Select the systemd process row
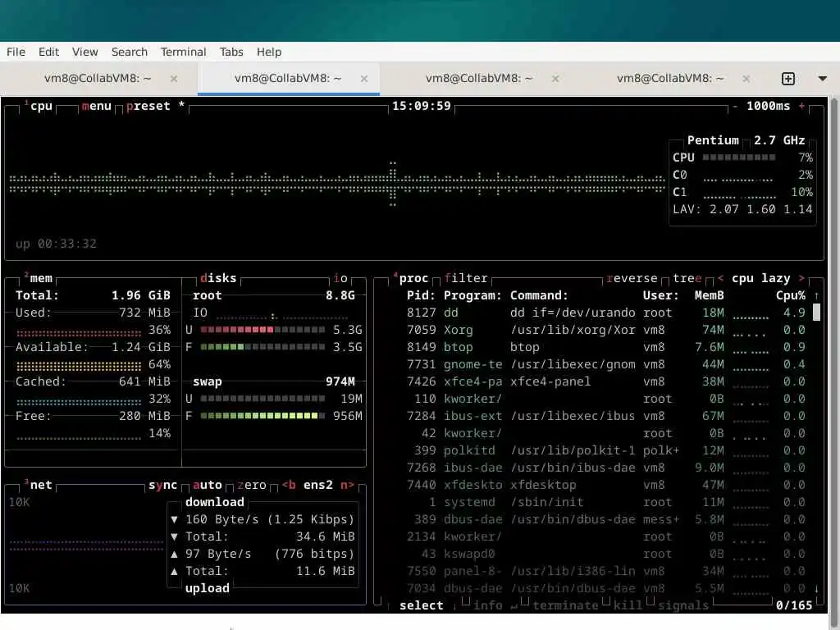This screenshot has height=630, width=840. click(x=605, y=502)
